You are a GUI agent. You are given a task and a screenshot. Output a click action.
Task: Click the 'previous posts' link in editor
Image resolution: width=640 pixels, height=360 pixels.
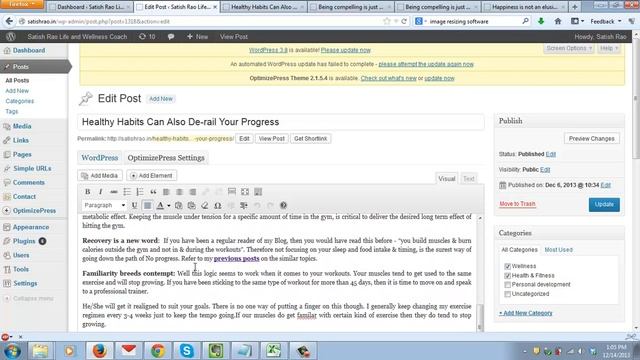click(236, 258)
